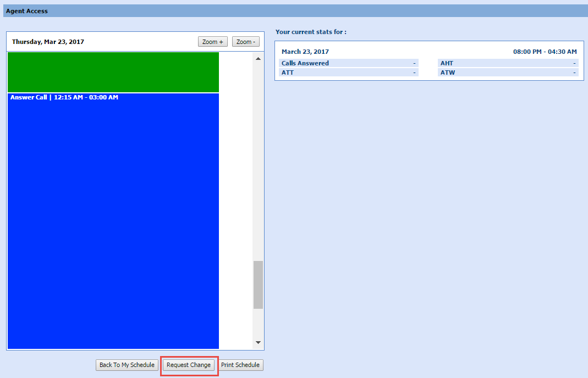Click the Zoom + button
The image size is (588, 378).
tap(213, 42)
